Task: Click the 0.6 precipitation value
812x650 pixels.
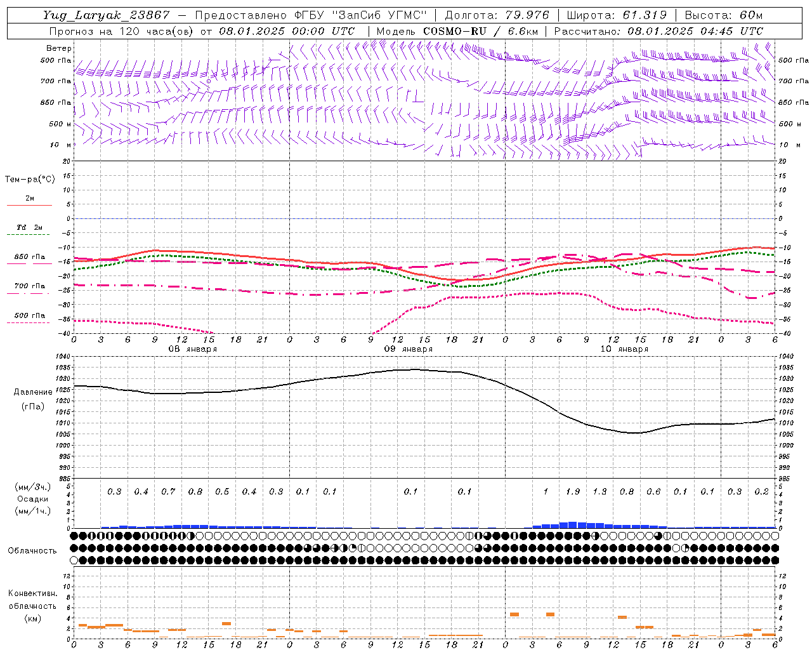Action: [x=653, y=491]
